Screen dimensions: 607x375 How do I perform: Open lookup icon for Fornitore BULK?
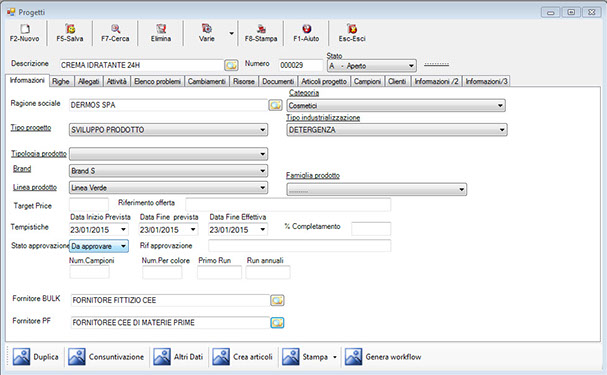point(277,300)
